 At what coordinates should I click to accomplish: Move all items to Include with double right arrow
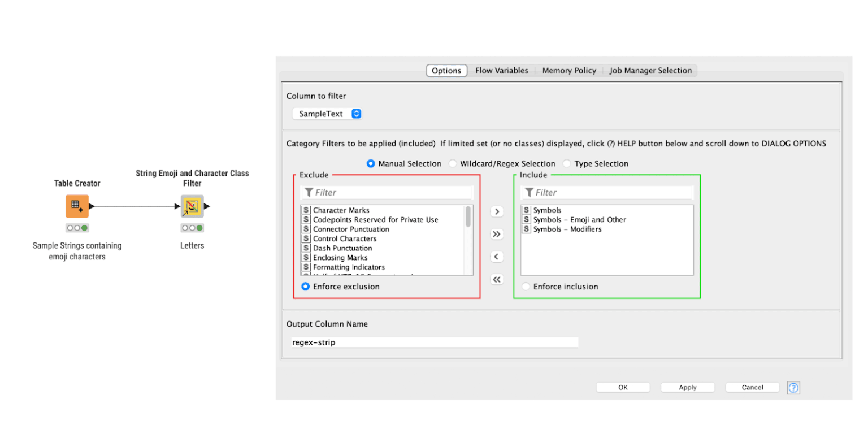pos(497,235)
